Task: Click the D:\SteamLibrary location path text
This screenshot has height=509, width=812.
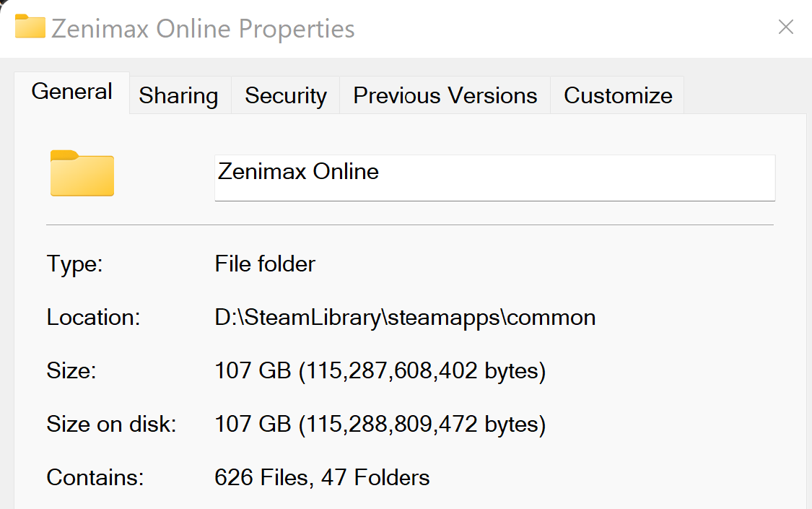Action: pyautogui.click(x=405, y=318)
